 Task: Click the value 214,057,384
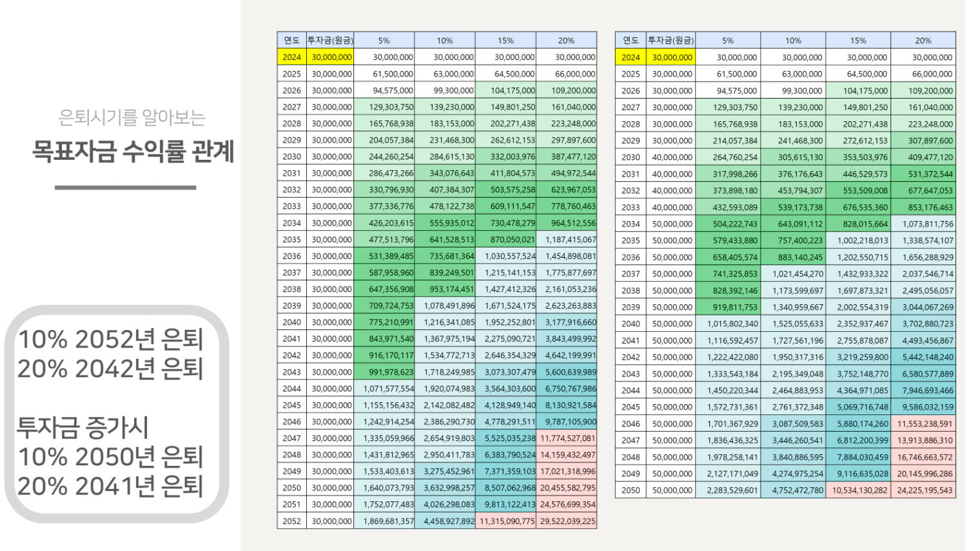point(728,140)
